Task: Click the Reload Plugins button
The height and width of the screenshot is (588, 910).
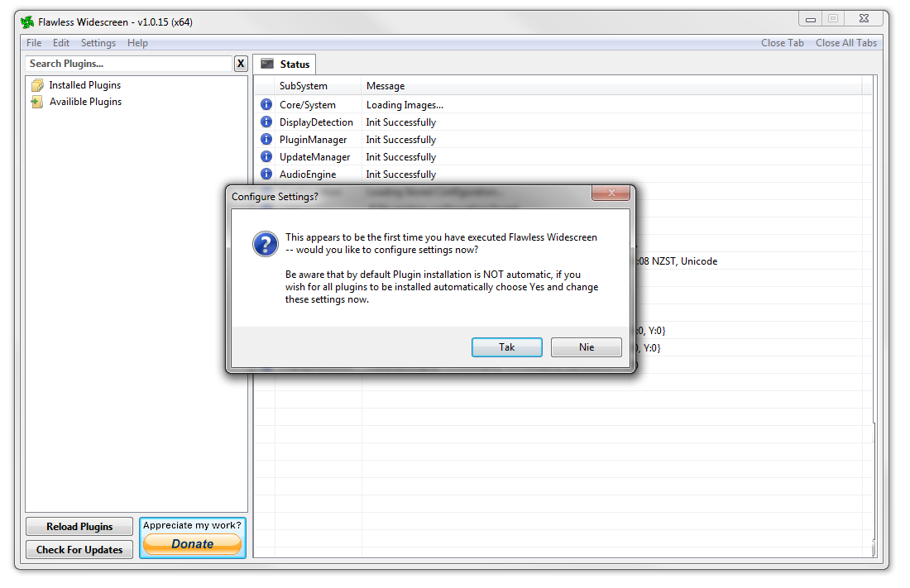Action: [79, 527]
